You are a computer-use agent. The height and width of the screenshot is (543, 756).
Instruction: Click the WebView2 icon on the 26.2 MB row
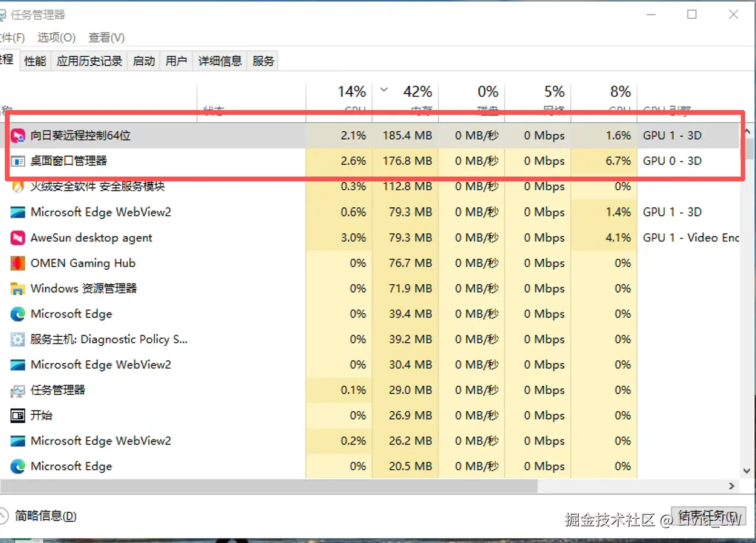coord(18,441)
